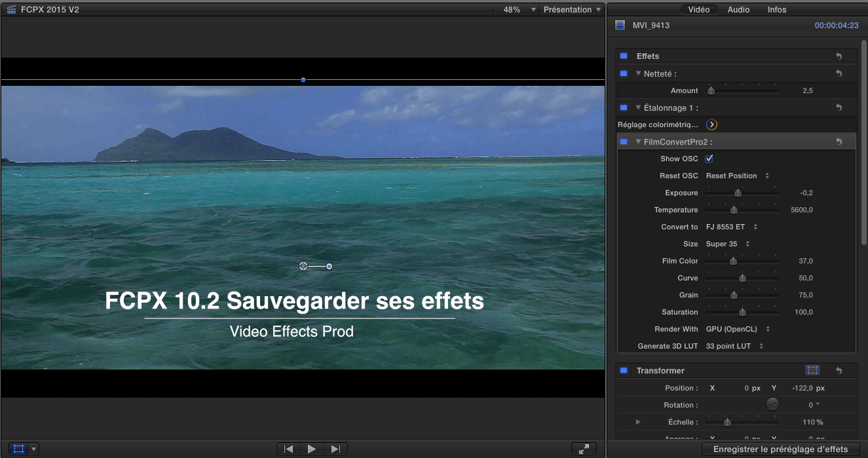Open color correction adjustment arrow icon

[711, 124]
